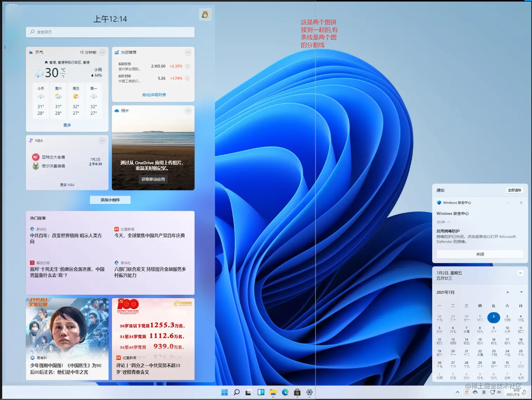
Task: Open Photos widget more options (…)
Action: pyautogui.click(x=188, y=111)
